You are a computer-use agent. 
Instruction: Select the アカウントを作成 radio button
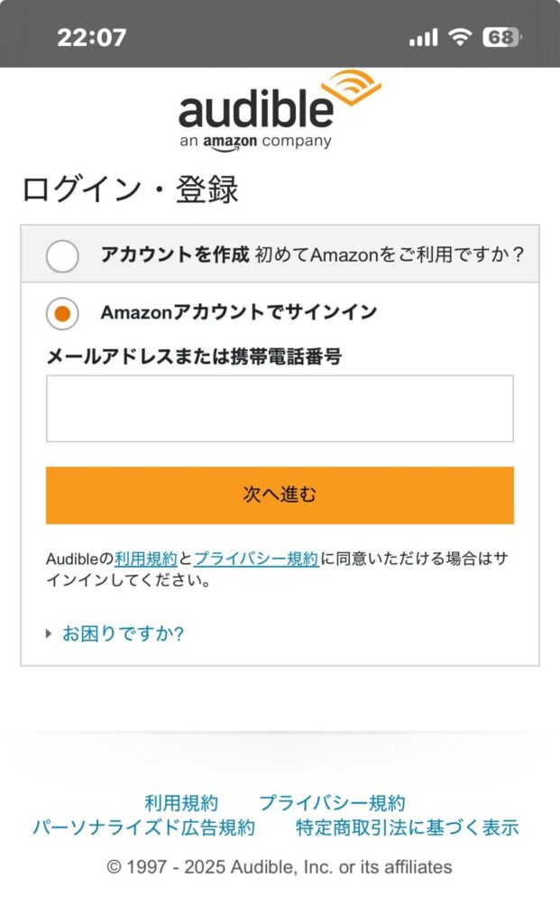click(62, 255)
